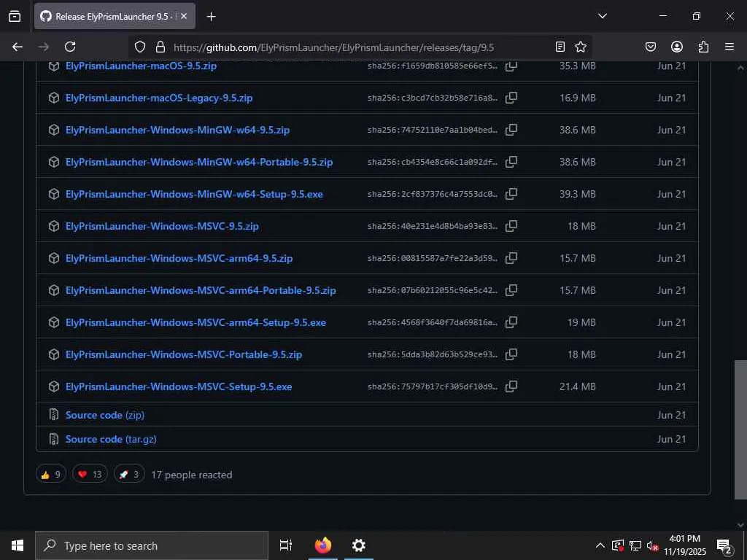Download Windows-MSVC-arm64-9.5.zip asset

[x=179, y=258]
